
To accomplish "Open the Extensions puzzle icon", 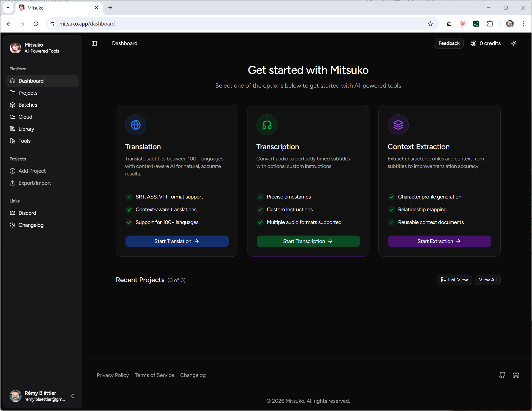I will 490,24.
